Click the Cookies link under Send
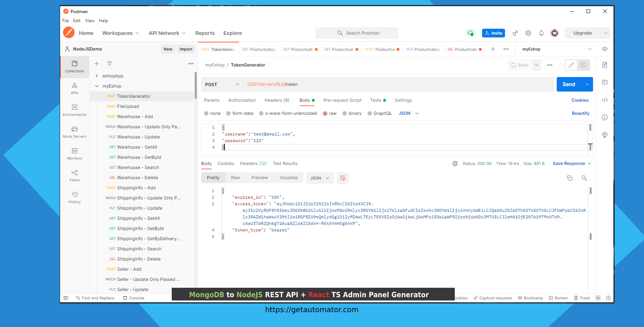This screenshot has width=644, height=327. click(x=580, y=100)
